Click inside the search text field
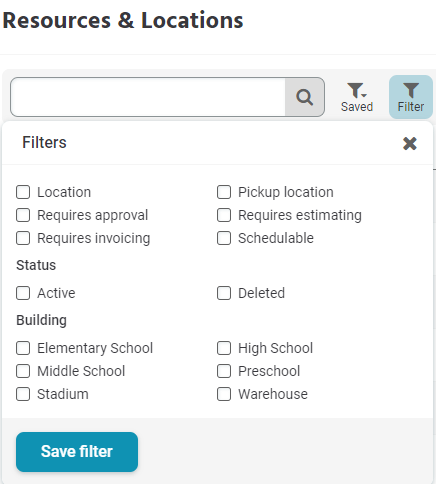The height and width of the screenshot is (484, 436). [x=148, y=97]
